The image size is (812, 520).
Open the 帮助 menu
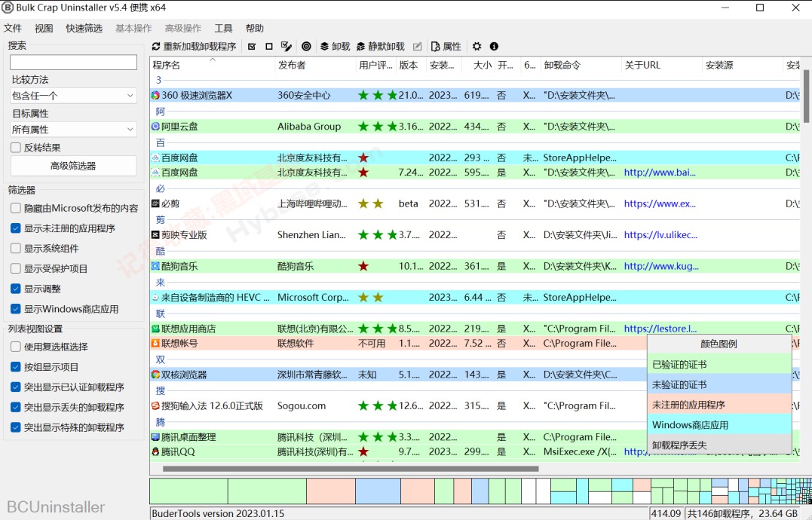pos(254,29)
